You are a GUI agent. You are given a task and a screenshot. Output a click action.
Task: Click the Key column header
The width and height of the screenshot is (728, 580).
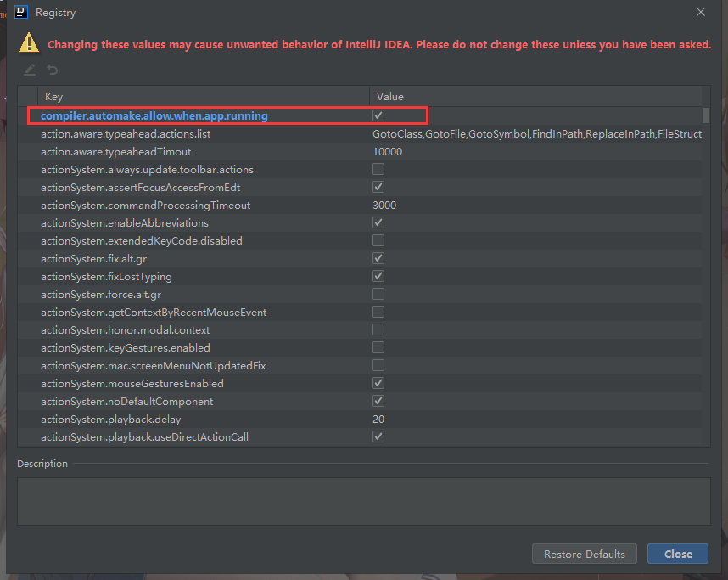pyautogui.click(x=204, y=96)
